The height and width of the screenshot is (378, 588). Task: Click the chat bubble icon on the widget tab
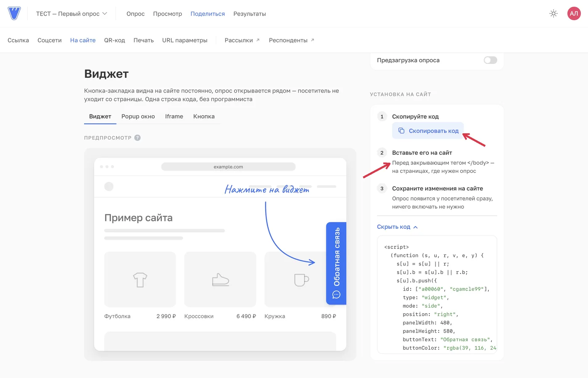(336, 295)
